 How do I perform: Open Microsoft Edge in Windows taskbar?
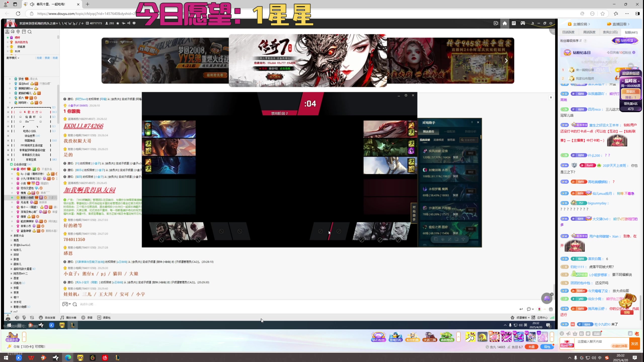[68, 357]
